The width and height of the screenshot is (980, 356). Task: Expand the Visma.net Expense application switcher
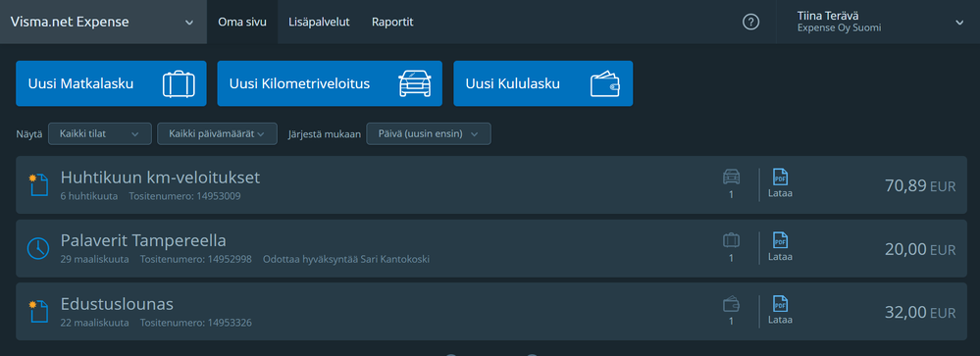coord(103,22)
